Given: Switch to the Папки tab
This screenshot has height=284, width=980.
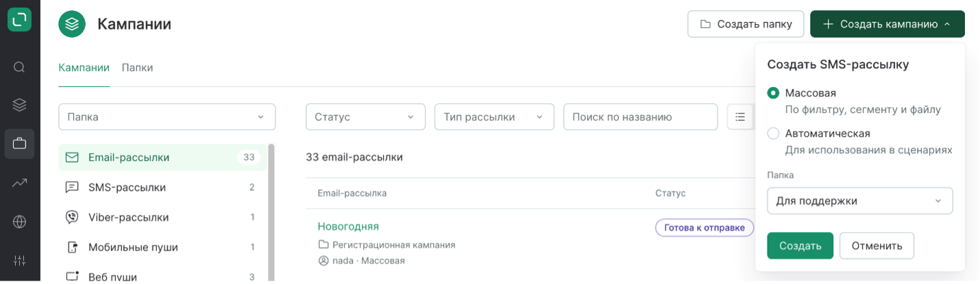Looking at the screenshot, I should click(137, 68).
